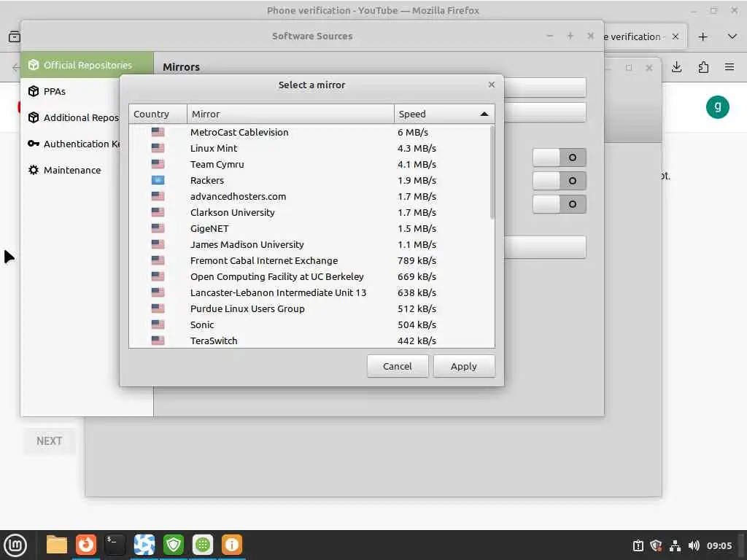Open Firefox downloads panel
747x560 pixels.
click(x=676, y=67)
